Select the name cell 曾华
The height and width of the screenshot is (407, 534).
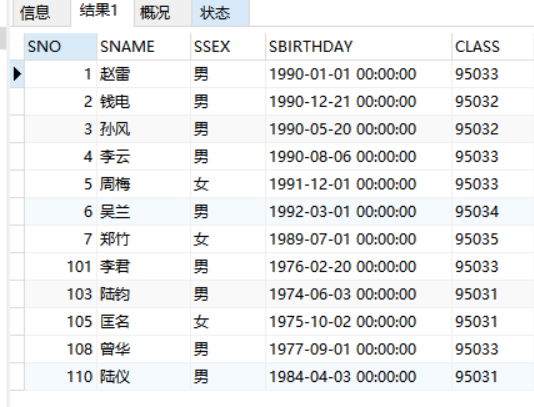144,349
